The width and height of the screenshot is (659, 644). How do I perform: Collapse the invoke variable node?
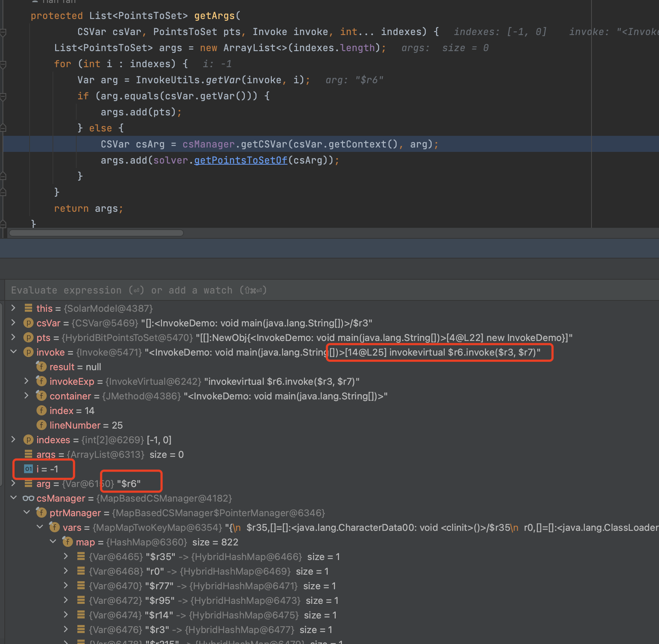(x=14, y=352)
